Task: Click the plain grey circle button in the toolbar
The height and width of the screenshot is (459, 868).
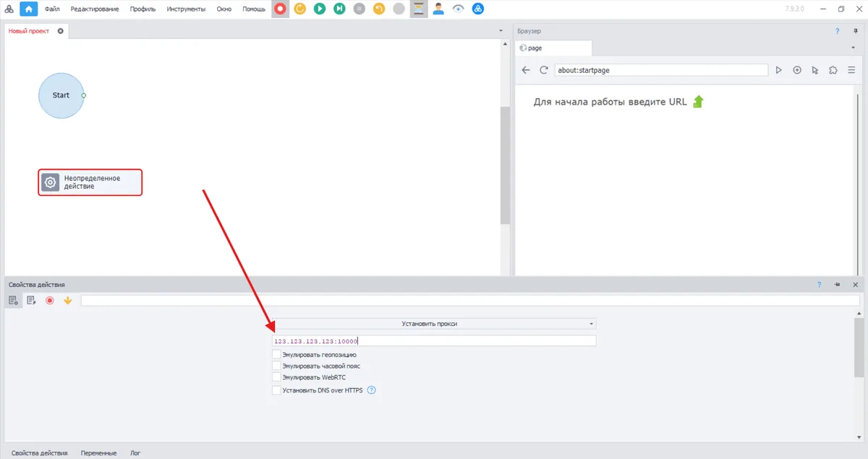Action: pyautogui.click(x=399, y=9)
